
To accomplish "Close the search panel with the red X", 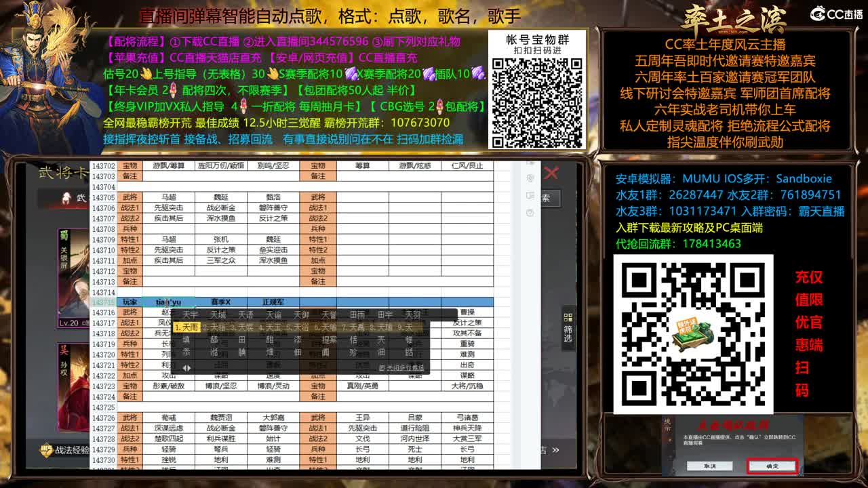I will [x=551, y=172].
